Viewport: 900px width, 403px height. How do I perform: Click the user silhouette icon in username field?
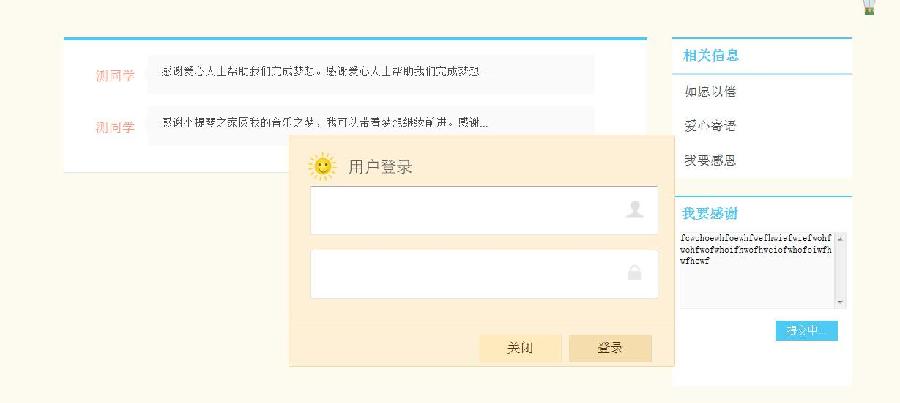[634, 210]
